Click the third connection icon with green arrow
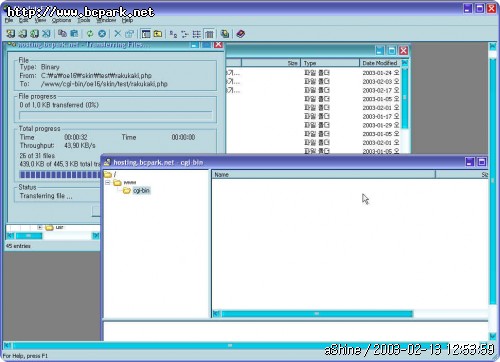Image resolution: width=500 pixels, height=362 pixels. [34, 33]
